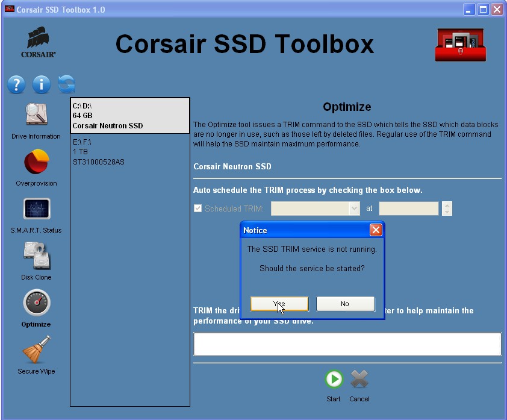
Task: Increase the scheduled time with up arrow
Action: click(x=447, y=205)
